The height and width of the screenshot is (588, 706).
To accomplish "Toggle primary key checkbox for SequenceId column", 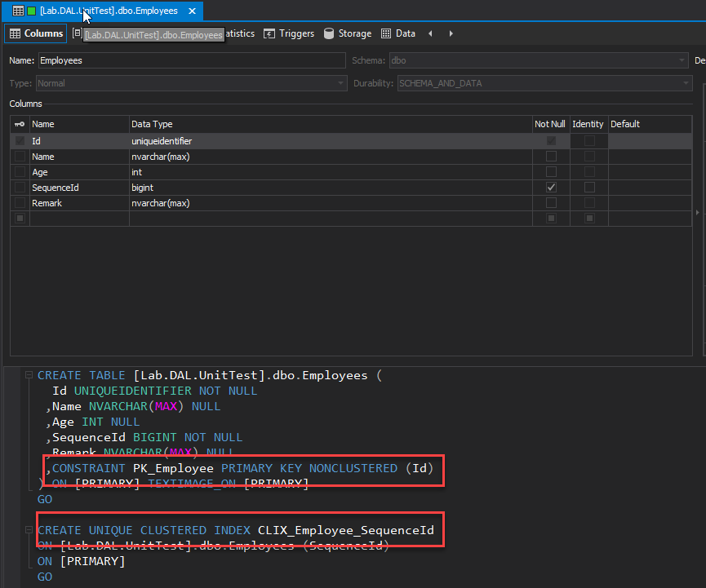I will tap(20, 188).
